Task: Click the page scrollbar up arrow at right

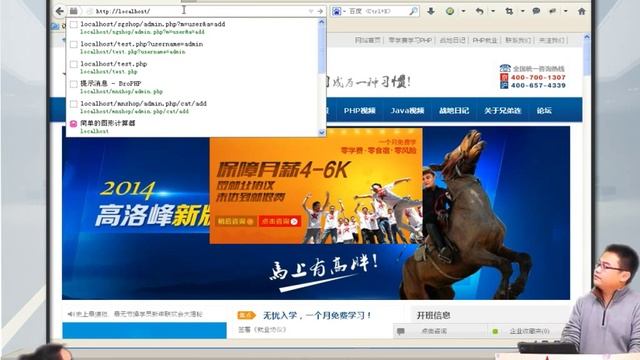Action: 587,37
